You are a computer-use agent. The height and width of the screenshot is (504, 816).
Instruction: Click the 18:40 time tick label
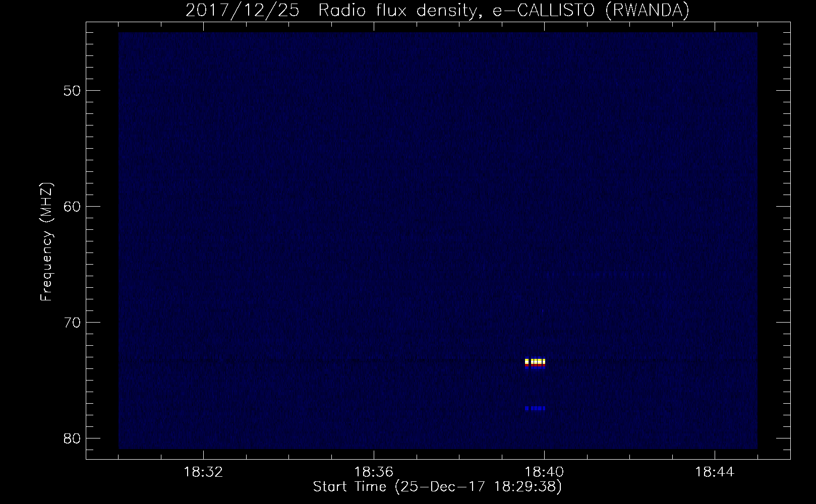click(x=544, y=472)
